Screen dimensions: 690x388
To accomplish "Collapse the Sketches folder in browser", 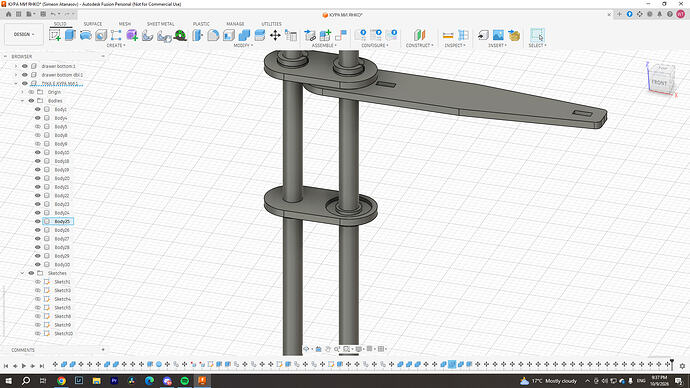I will tap(22, 273).
